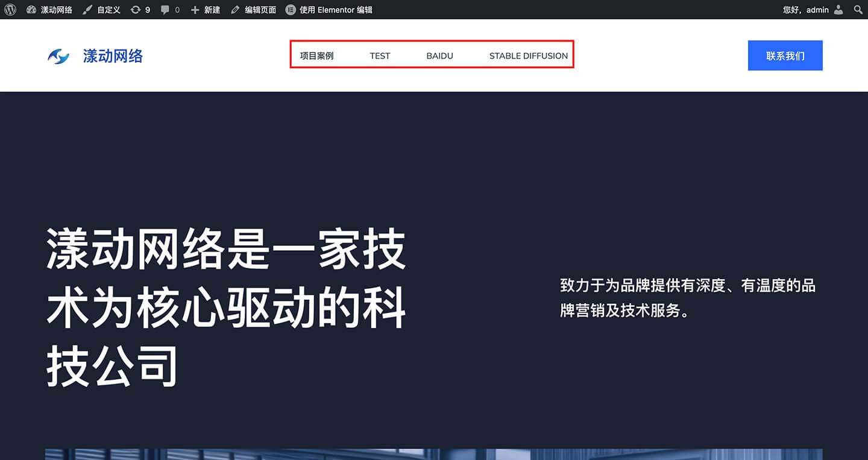This screenshot has height=460, width=868.
Task: Click the admin user avatar icon
Action: tap(838, 10)
